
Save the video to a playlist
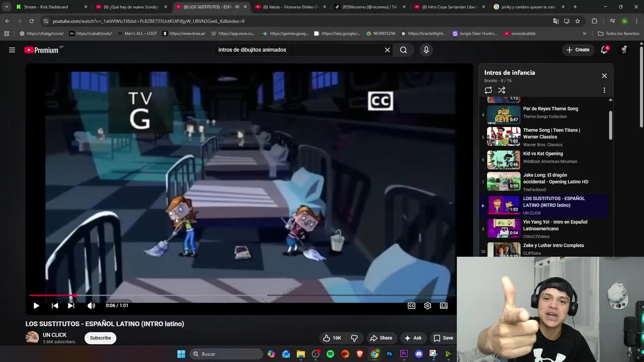pos(443,338)
